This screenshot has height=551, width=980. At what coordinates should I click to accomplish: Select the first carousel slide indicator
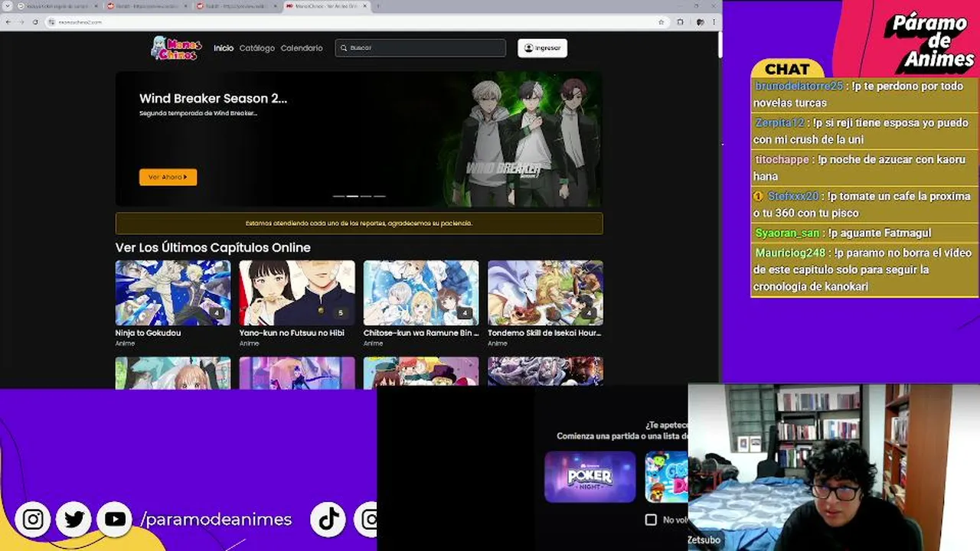(x=338, y=197)
